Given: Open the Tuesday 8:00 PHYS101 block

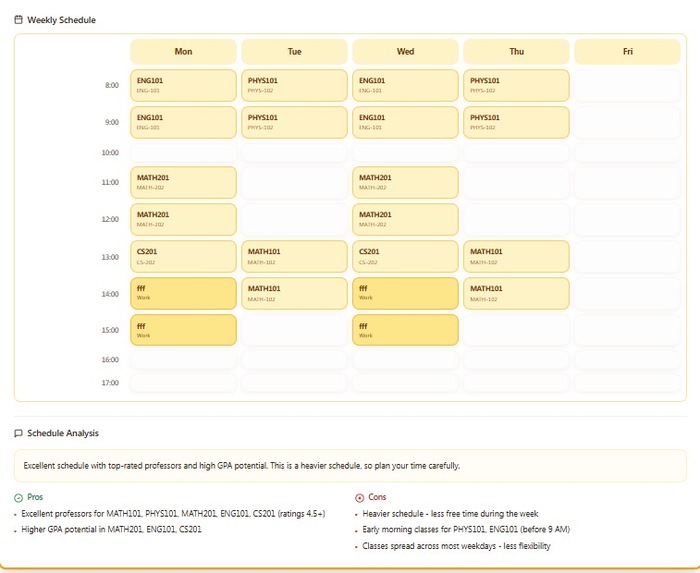Looking at the screenshot, I should pyautogui.click(x=295, y=85).
